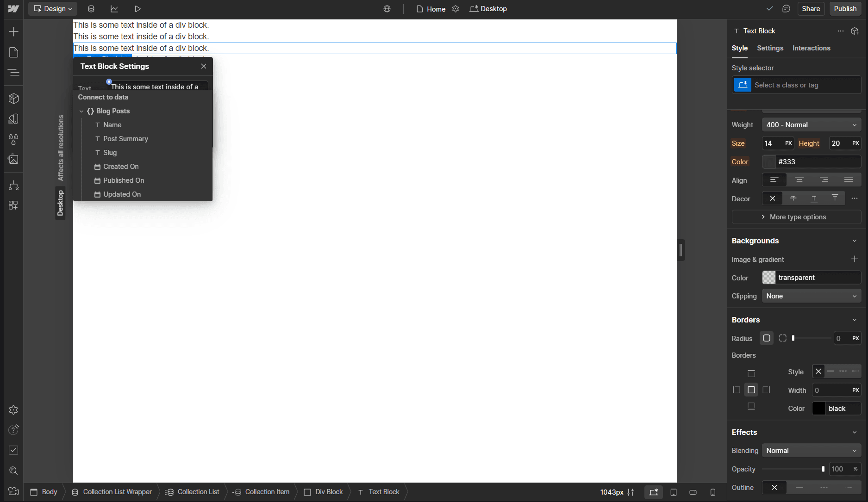Open the Blending Normal dropdown

tap(812, 451)
